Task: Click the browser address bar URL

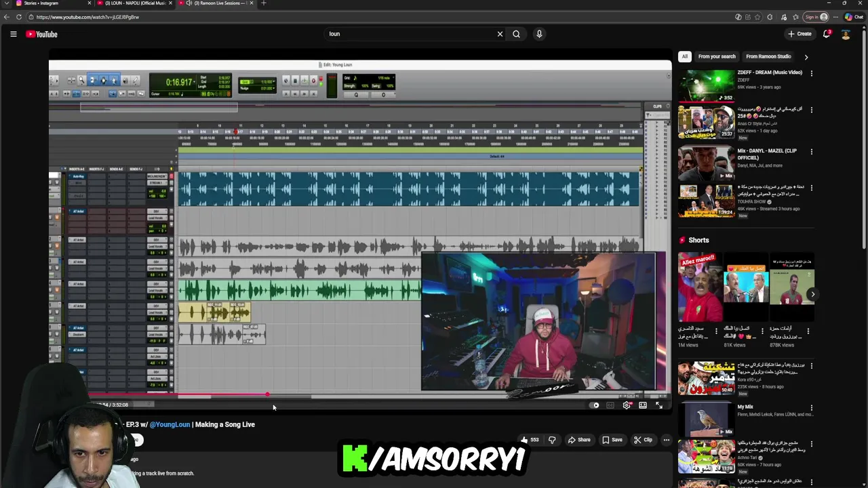Action: (x=87, y=17)
